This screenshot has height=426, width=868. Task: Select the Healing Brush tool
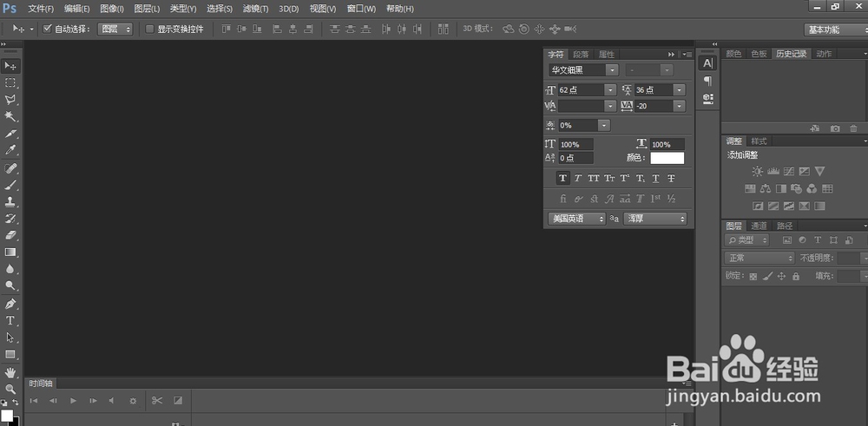coord(10,167)
